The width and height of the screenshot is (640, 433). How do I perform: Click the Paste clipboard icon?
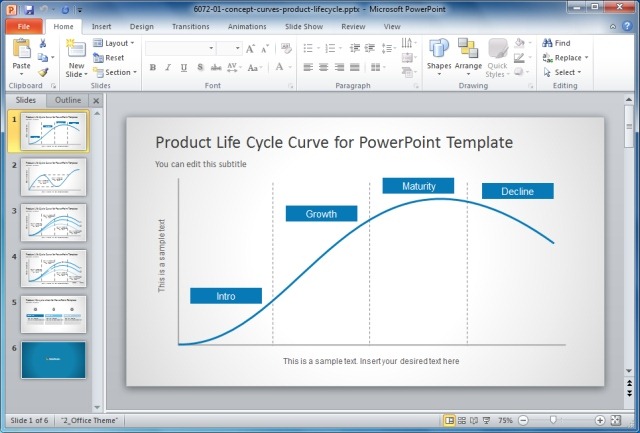coord(22,49)
